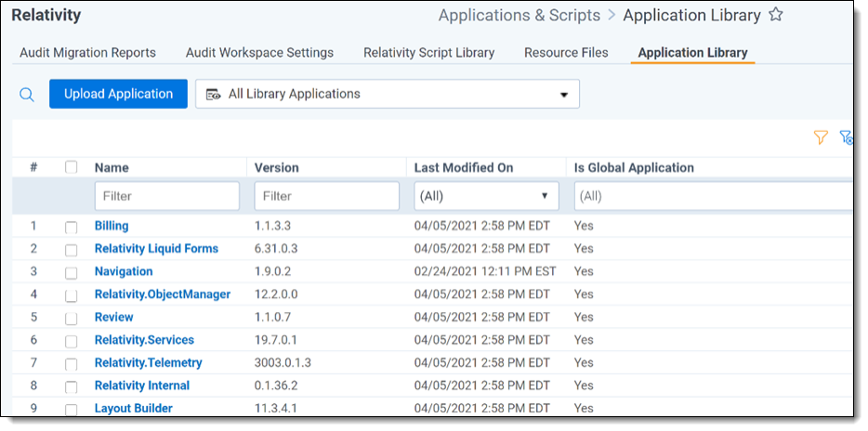Favorite page with star icon
The height and width of the screenshot is (431, 868).
pyautogui.click(x=776, y=15)
